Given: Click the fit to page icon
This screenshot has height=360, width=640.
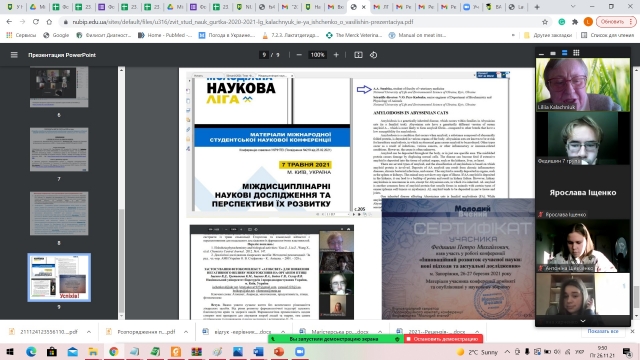Looking at the screenshot, I should tap(358, 55).
